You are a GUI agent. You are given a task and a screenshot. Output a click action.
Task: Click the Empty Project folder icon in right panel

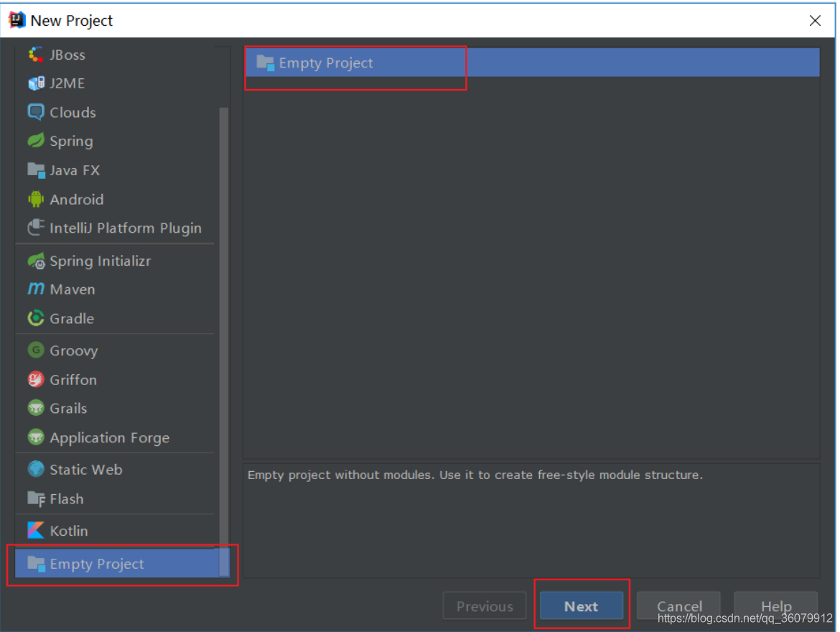[265, 62]
